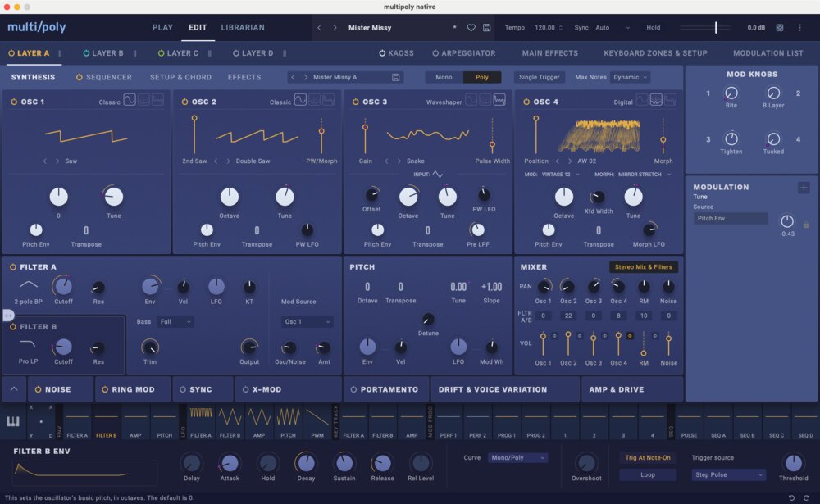Enable the RING MOD power switch
Viewport: 820px width, 504px height.
coord(103,388)
